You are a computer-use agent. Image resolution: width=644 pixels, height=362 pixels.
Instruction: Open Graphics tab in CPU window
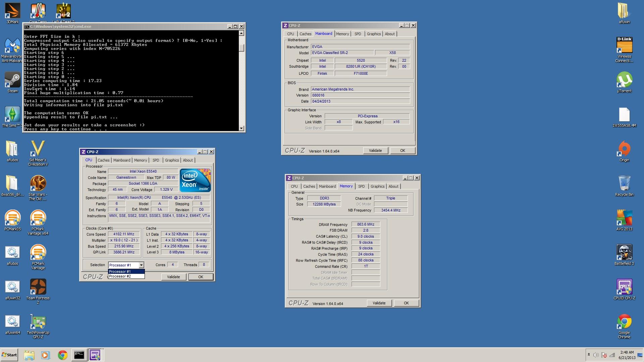coord(172,160)
